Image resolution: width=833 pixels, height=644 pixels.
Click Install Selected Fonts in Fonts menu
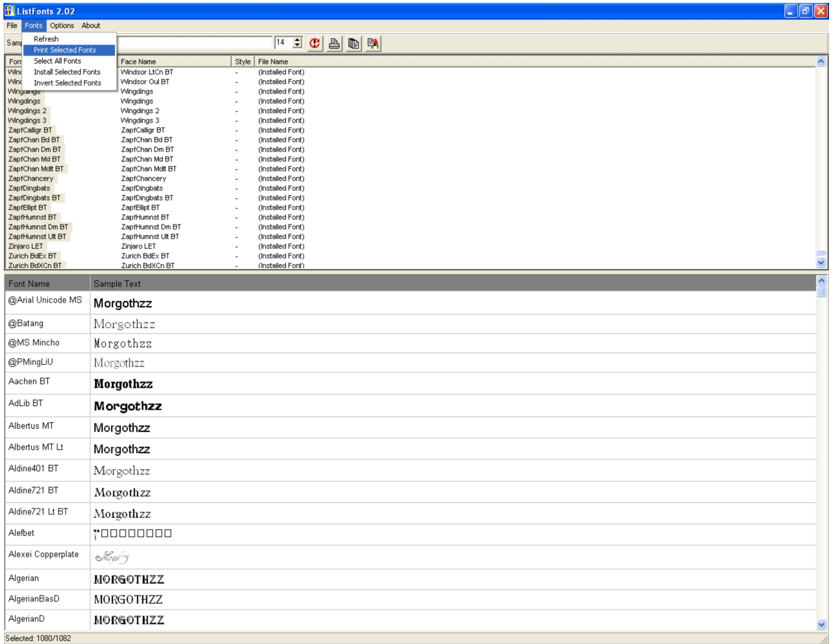[x=67, y=72]
